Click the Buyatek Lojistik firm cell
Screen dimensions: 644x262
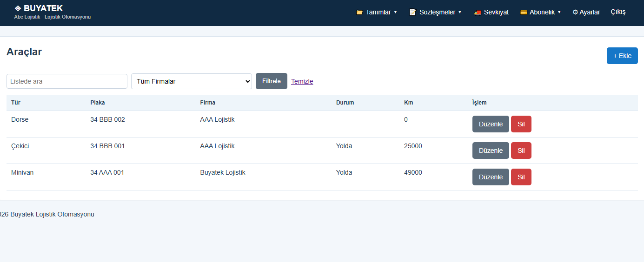[223, 172]
